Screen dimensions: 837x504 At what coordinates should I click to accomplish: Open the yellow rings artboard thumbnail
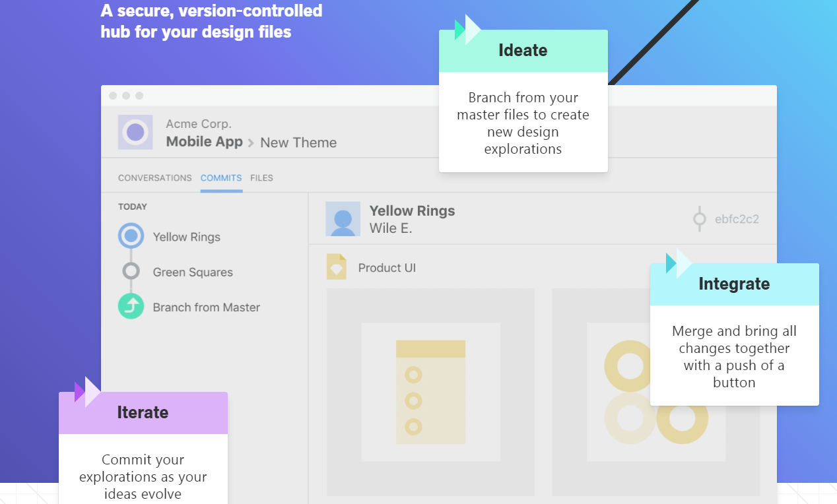(x=655, y=392)
